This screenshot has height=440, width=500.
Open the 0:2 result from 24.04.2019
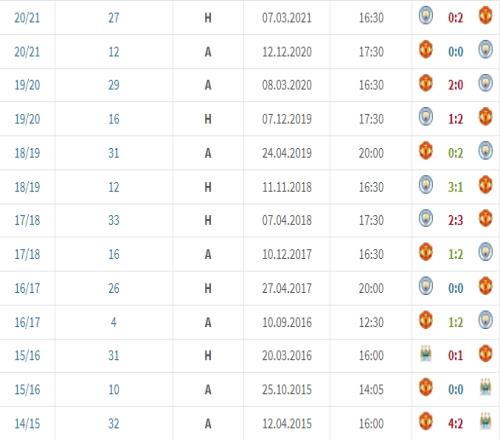point(455,153)
